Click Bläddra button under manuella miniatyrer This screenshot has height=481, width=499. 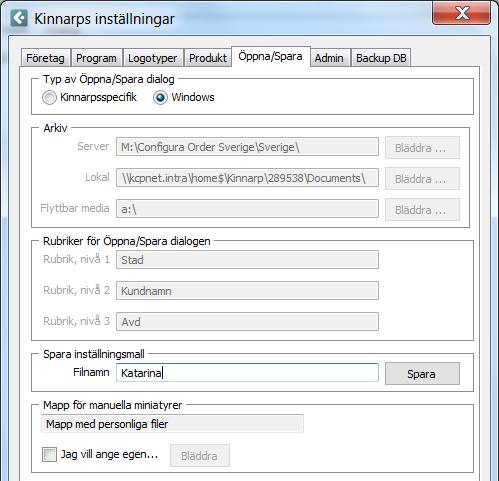200,456
